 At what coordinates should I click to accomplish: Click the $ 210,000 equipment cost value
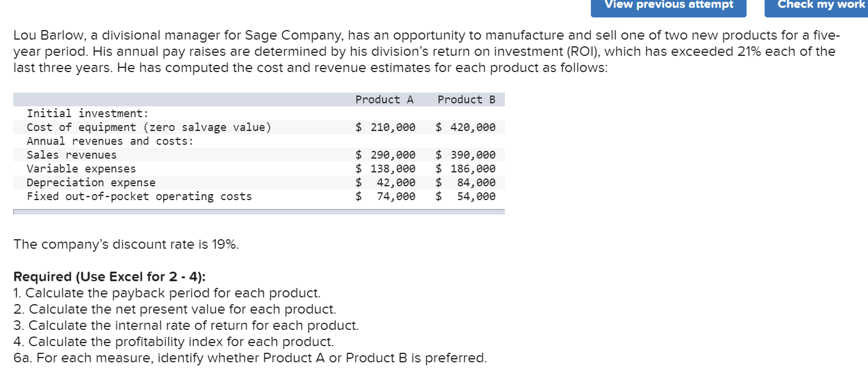click(x=385, y=127)
